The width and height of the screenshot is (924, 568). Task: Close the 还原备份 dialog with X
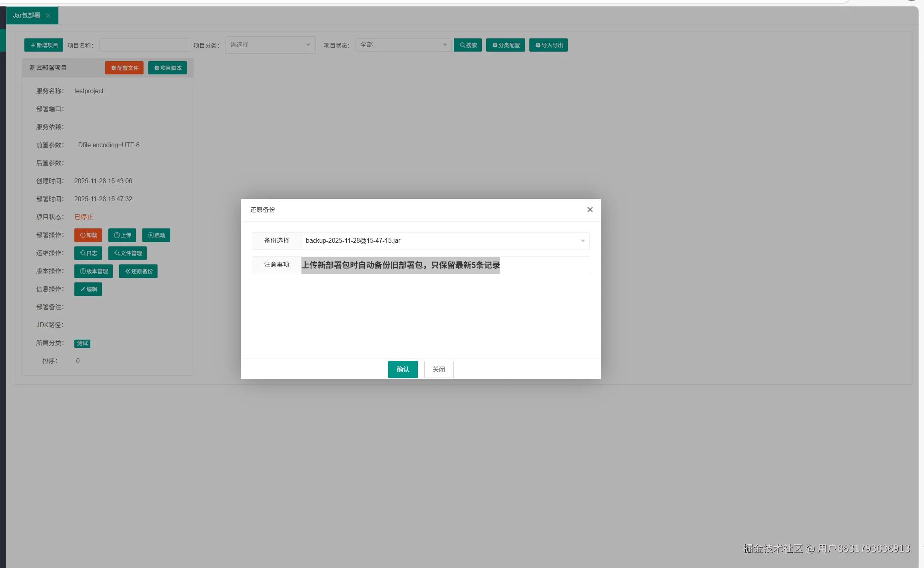click(590, 210)
